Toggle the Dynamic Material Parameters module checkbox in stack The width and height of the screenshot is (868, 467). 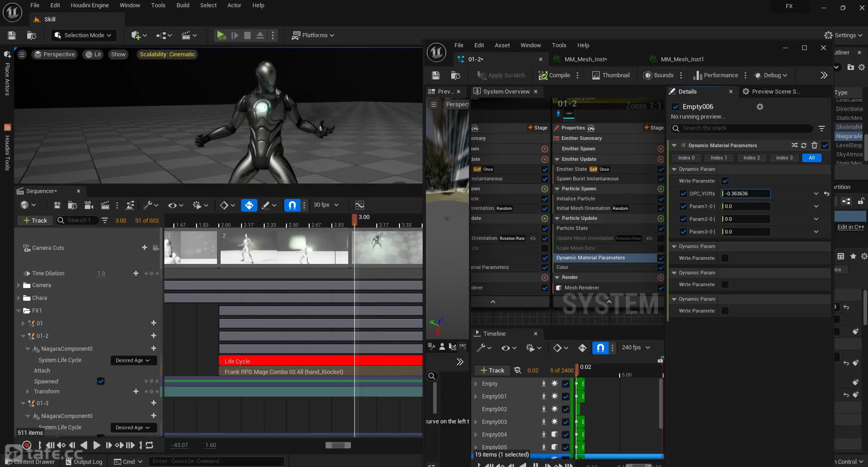[x=661, y=258]
